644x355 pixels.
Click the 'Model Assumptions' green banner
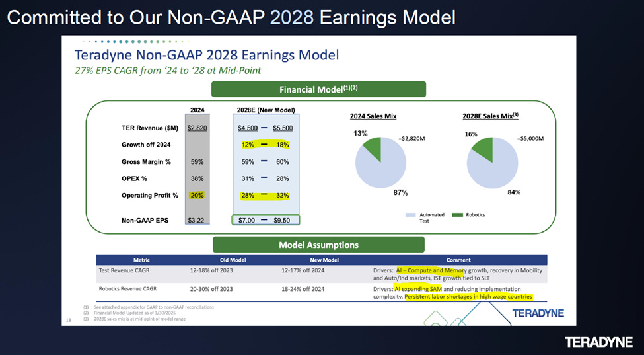click(318, 245)
